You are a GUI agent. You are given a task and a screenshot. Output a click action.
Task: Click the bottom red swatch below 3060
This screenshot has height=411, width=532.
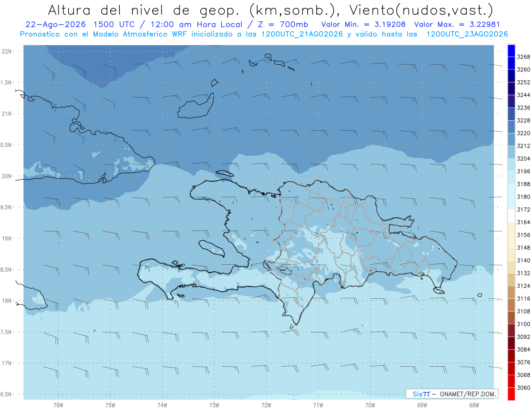511,394
